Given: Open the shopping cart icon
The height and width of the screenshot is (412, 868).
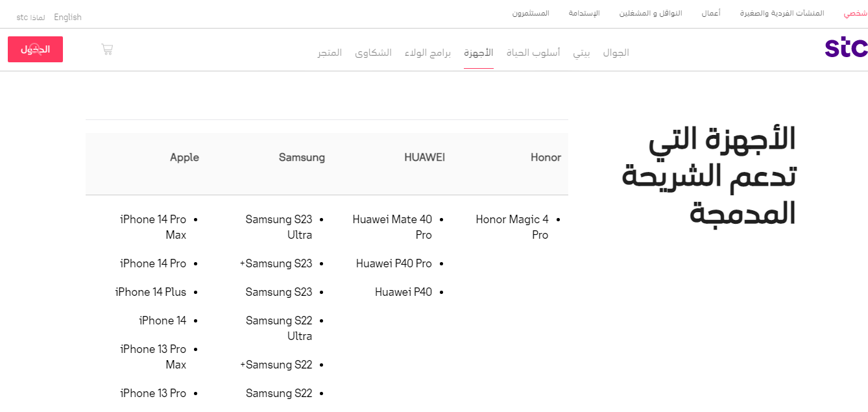Looking at the screenshot, I should (107, 49).
